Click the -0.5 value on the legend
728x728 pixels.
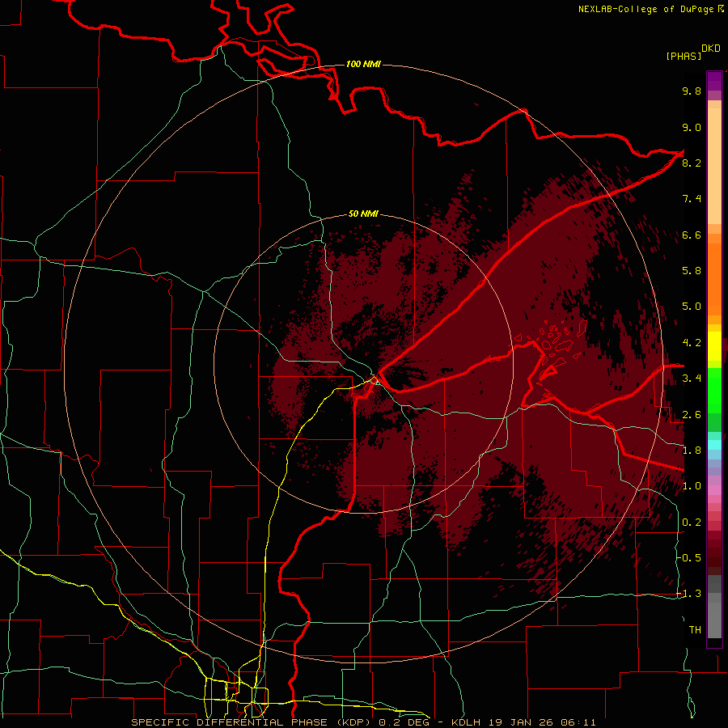point(689,558)
